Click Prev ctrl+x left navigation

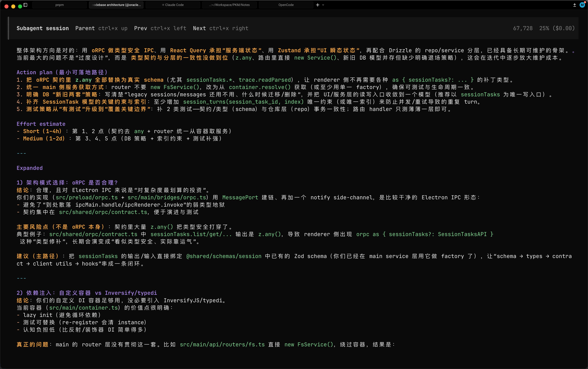pos(160,28)
